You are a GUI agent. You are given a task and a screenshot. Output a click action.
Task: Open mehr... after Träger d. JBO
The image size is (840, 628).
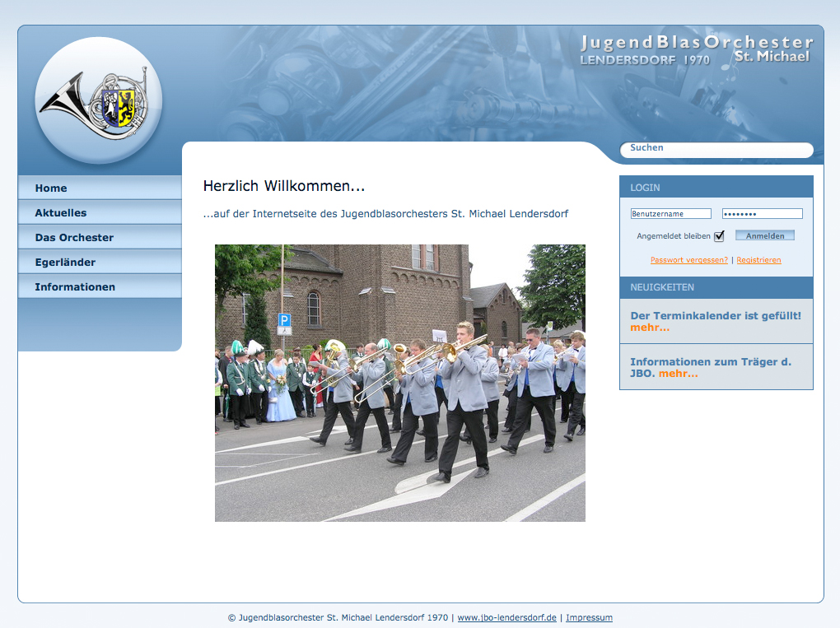[679, 374]
